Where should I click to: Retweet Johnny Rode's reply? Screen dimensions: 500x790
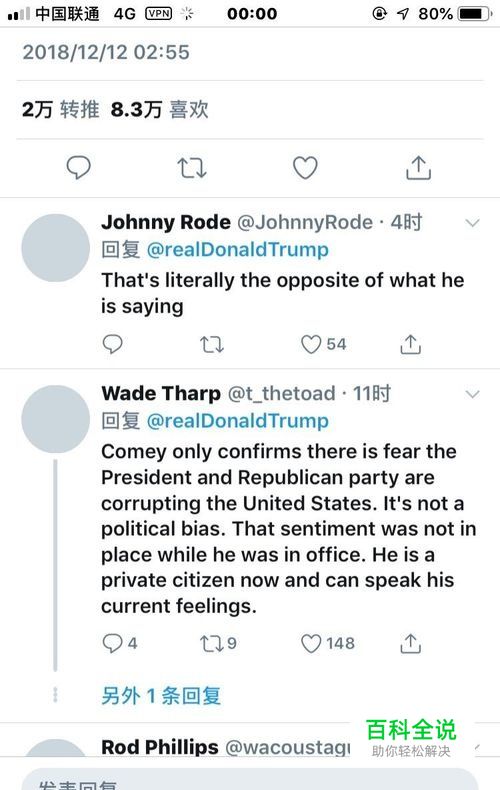point(212,345)
